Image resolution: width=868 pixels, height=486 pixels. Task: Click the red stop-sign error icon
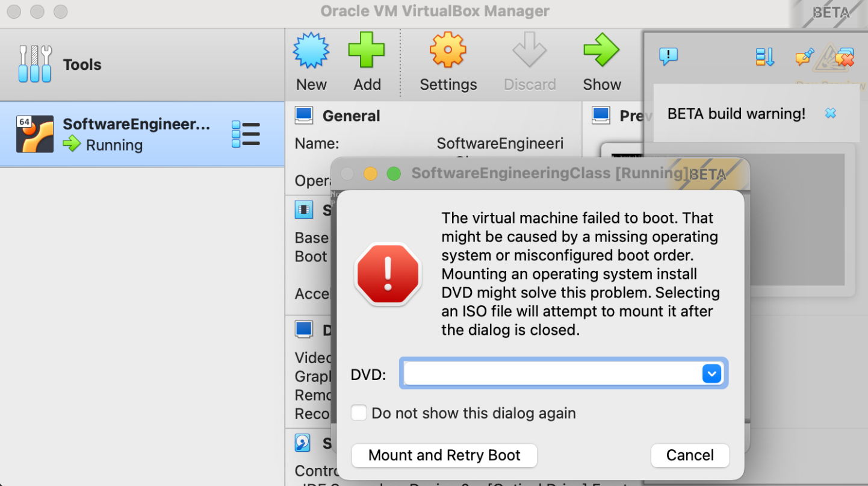(x=388, y=274)
